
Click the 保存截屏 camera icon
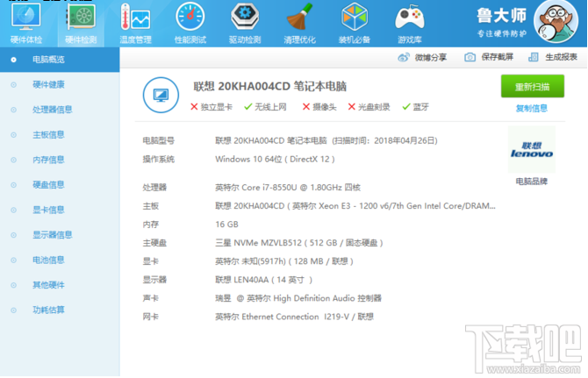click(x=470, y=57)
